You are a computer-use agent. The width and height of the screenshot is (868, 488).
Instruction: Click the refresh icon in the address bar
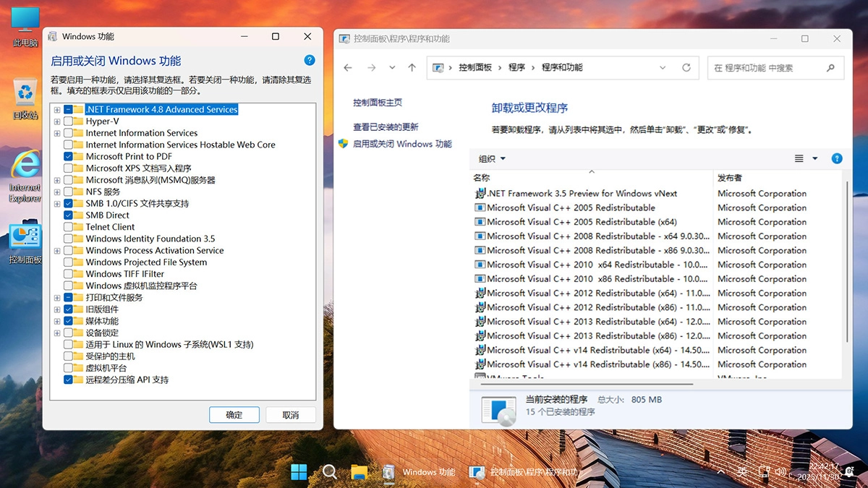coord(686,67)
